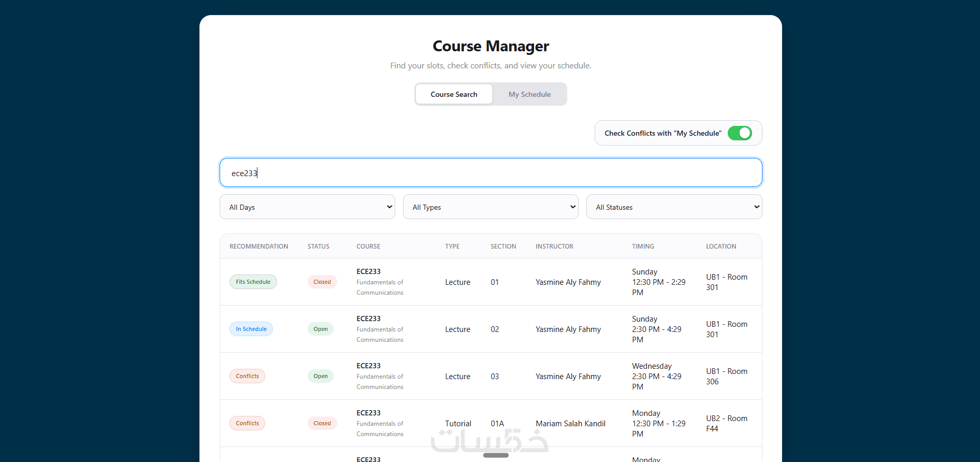Click UB1 - Room 301 in section 01 row
Viewport: 980px width, 462px height.
pyautogui.click(x=727, y=282)
